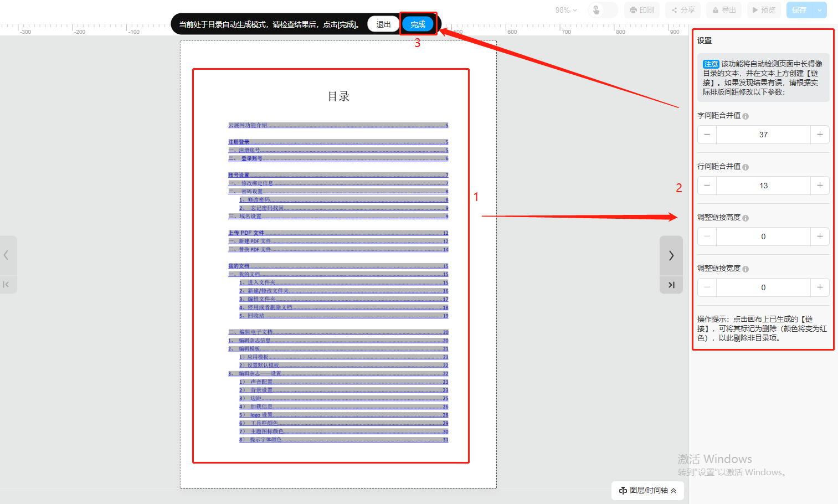This screenshot has height=504, width=838.
Task: Toggle the hand/touch mode switch
Action: 603,10
